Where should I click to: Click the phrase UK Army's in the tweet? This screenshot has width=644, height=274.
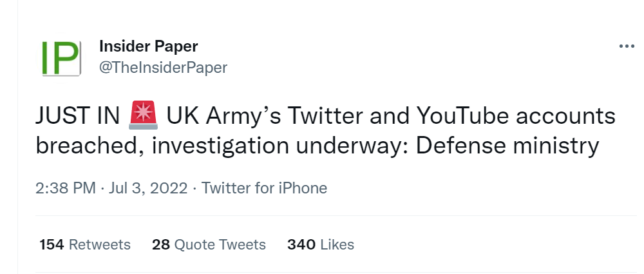[224, 117]
